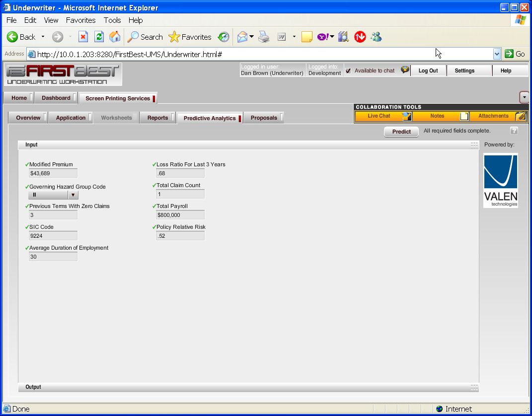532x416 pixels.
Task: Click the Total Claim Count field
Action: [x=180, y=194]
